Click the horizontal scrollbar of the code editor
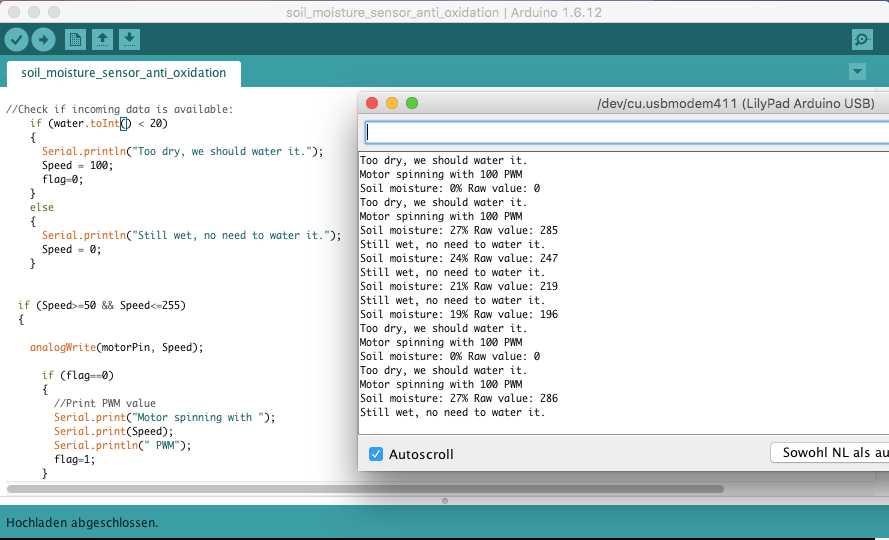The height and width of the screenshot is (540, 889). coord(365,488)
